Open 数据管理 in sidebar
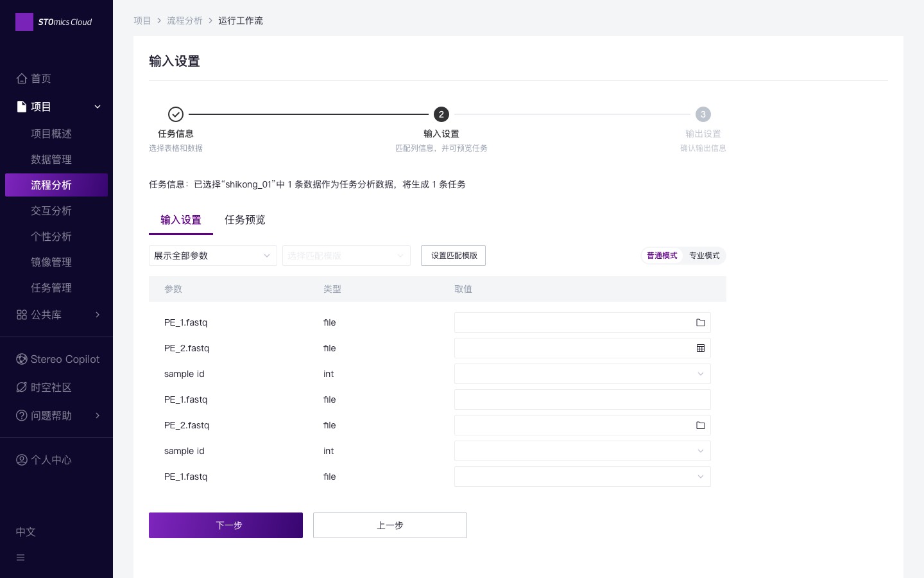This screenshot has width=924, height=578. pyautogui.click(x=51, y=159)
